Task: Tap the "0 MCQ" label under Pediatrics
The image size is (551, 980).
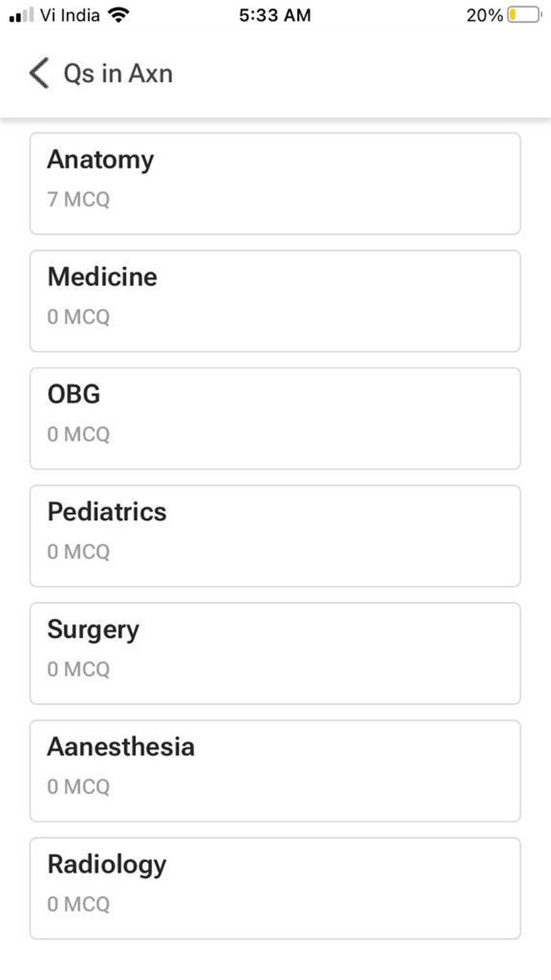Action: tap(78, 552)
